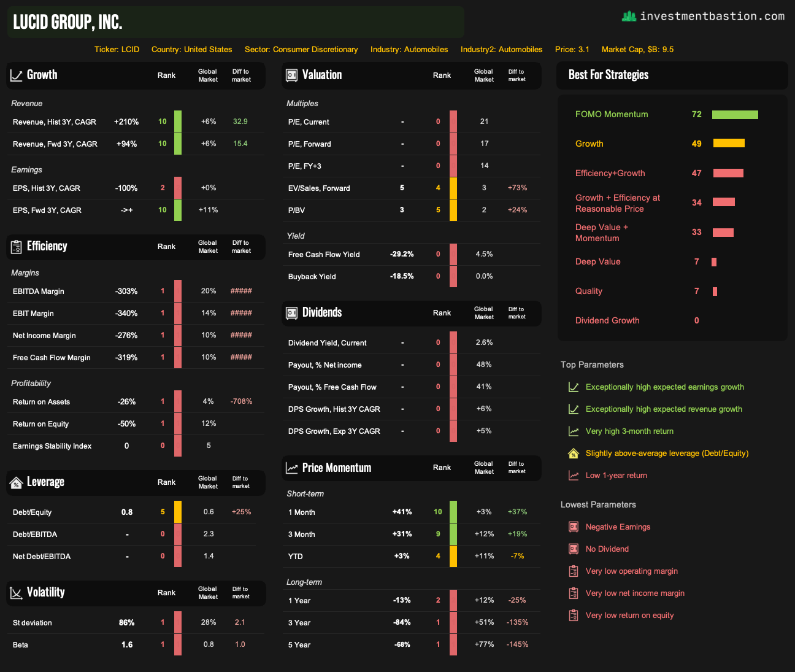This screenshot has height=672, width=795.
Task: Select Dividend Growth strategy
Action: [x=607, y=321]
